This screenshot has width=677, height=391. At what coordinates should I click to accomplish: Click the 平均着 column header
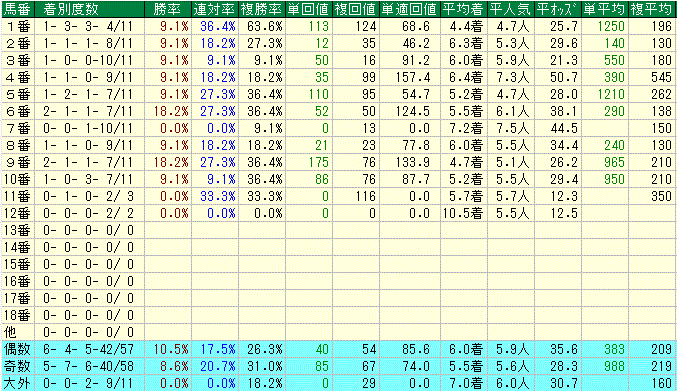(x=464, y=9)
